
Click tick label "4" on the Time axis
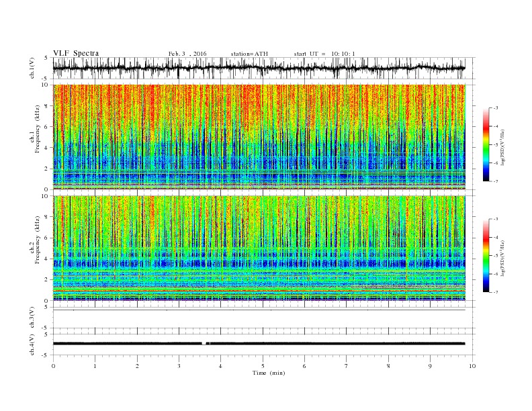click(220, 366)
